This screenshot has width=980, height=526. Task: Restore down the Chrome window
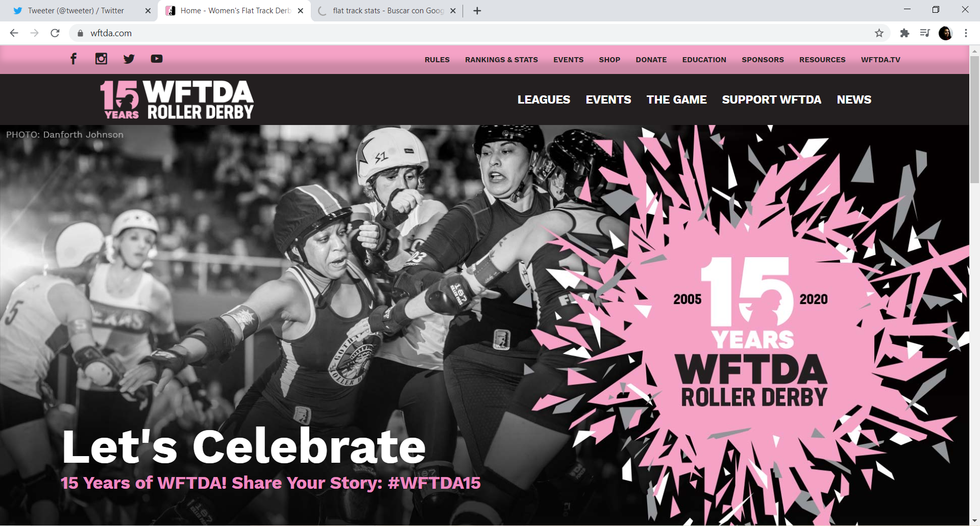click(936, 10)
